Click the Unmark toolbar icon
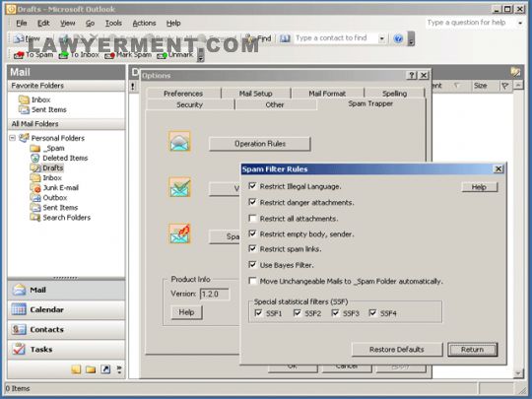Viewport: 532px width, 399px height. [x=163, y=55]
